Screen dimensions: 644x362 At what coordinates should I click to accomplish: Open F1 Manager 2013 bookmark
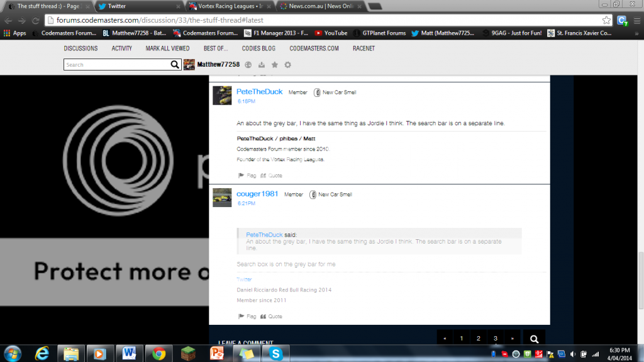pos(276,33)
